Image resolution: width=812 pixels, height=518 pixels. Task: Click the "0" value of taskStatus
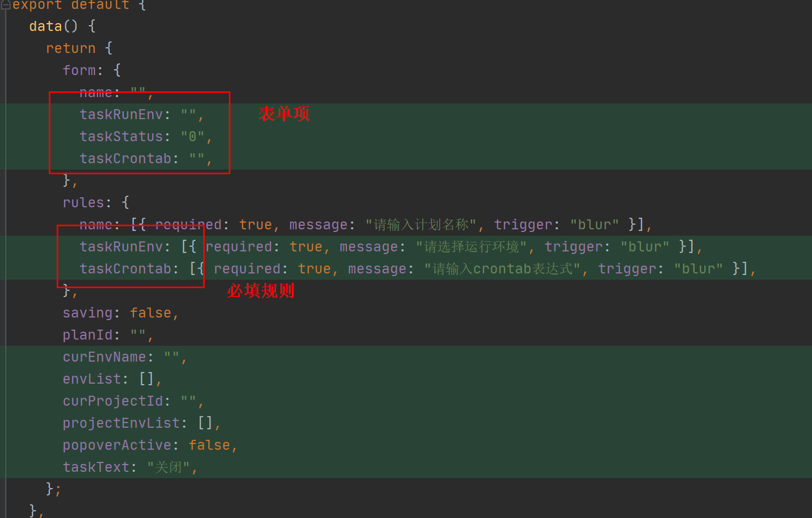[x=193, y=136]
